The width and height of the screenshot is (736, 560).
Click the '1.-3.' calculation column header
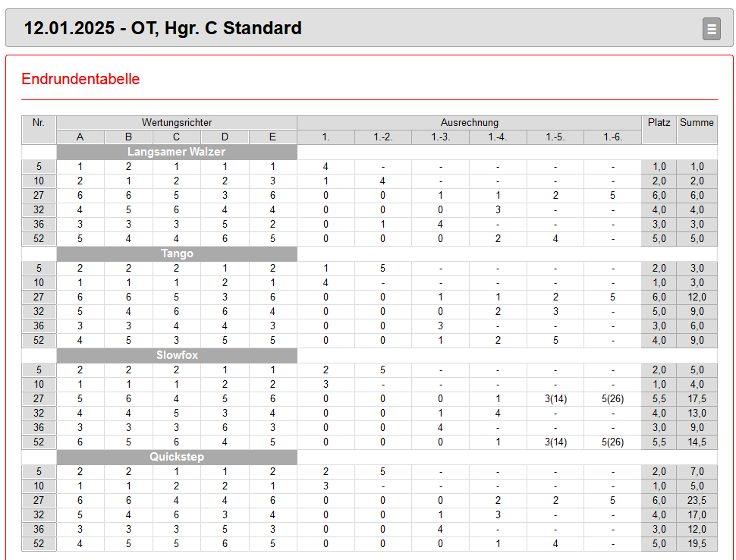click(x=440, y=137)
